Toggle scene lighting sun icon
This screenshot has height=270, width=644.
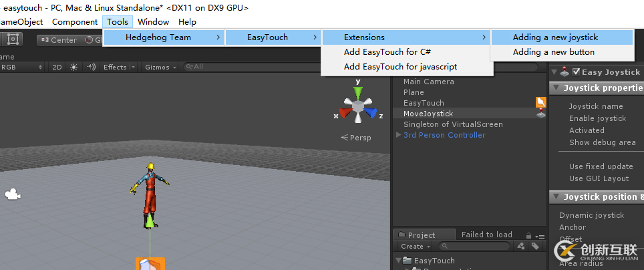73,67
